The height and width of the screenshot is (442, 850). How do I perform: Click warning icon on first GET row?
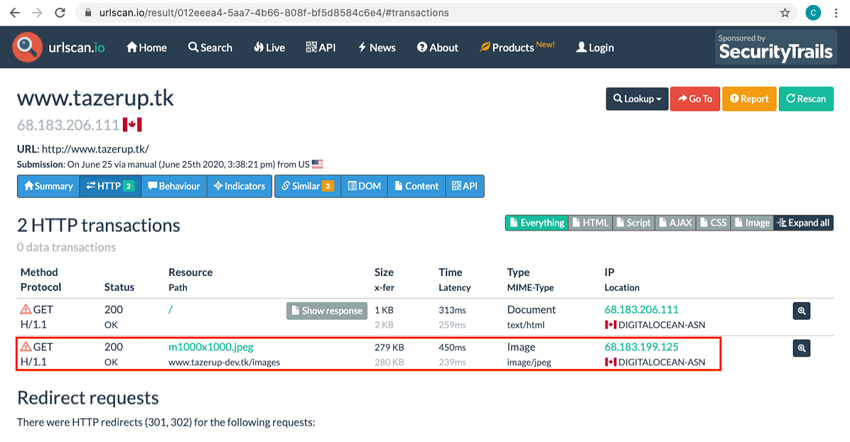click(x=25, y=309)
